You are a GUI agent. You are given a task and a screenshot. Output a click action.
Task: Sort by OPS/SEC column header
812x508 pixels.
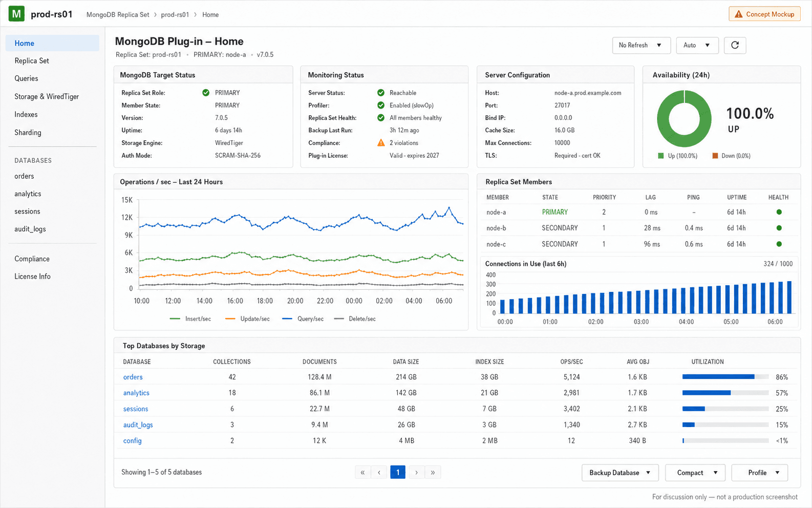571,362
